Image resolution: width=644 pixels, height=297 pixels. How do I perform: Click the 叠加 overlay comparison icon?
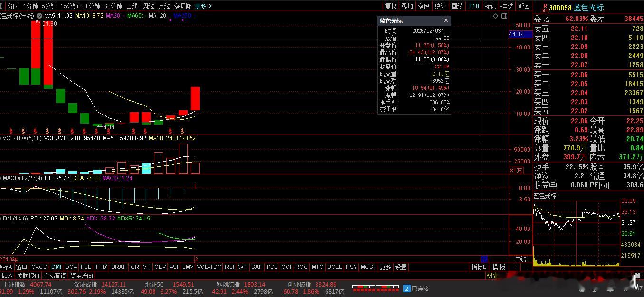point(407,6)
